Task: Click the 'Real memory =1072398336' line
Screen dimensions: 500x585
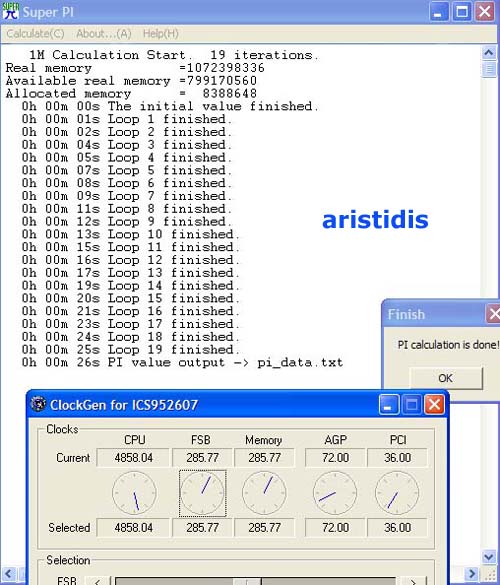Action: click(135, 68)
